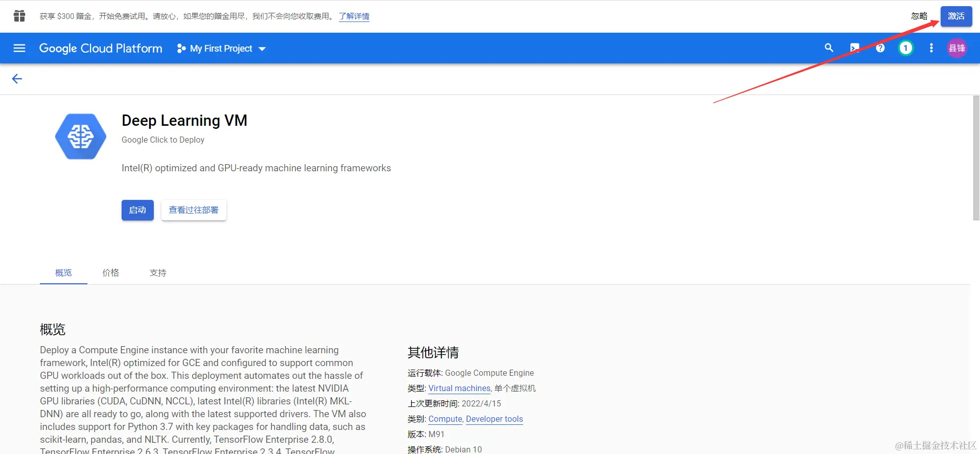Click the Google Cloud Platform title

(x=101, y=48)
